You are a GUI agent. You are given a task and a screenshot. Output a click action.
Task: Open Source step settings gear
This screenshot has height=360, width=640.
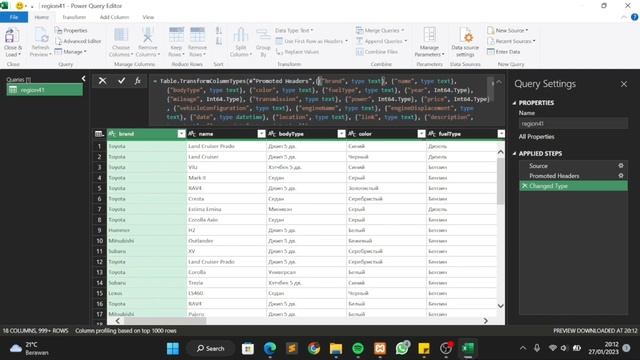click(621, 166)
